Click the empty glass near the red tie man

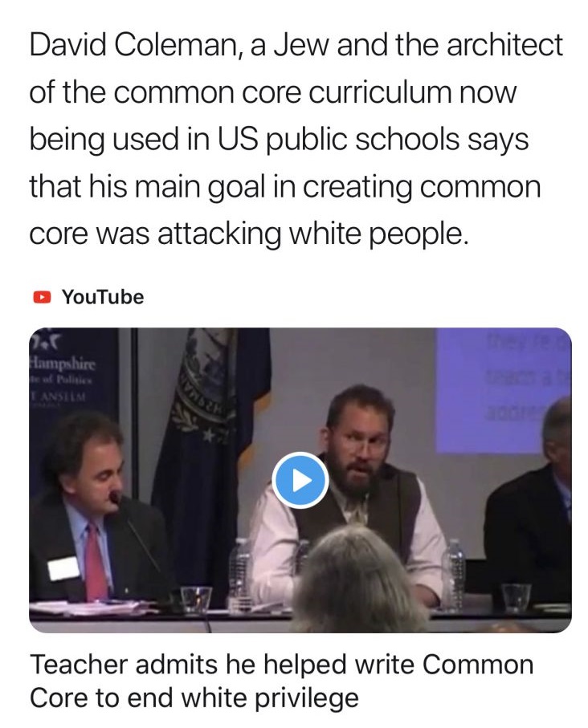pos(196,600)
